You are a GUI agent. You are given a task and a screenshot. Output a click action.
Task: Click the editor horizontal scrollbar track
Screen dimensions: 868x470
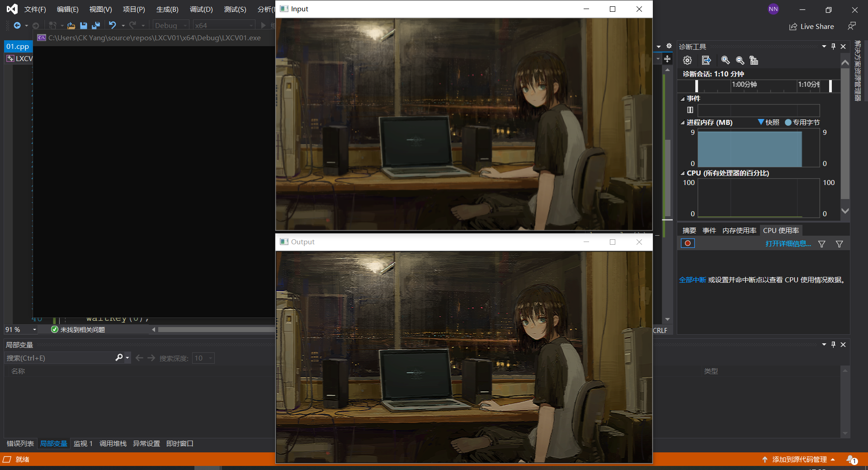click(x=216, y=329)
